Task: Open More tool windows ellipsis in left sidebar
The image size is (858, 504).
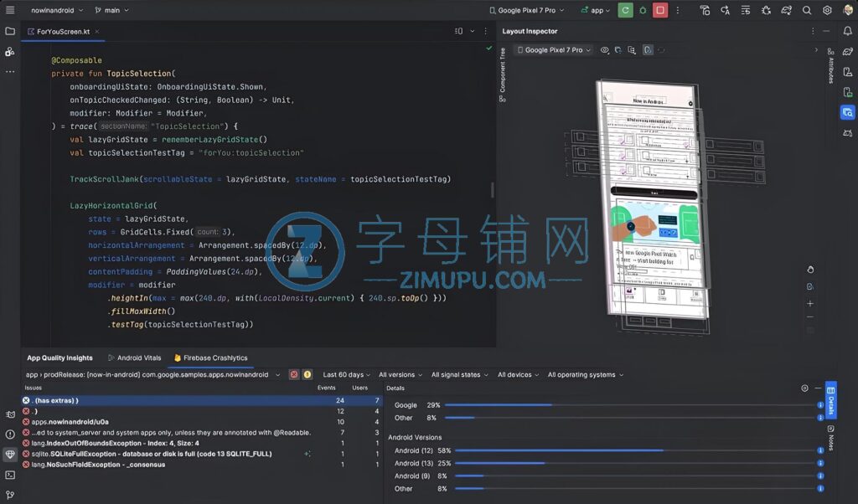Action: point(10,72)
